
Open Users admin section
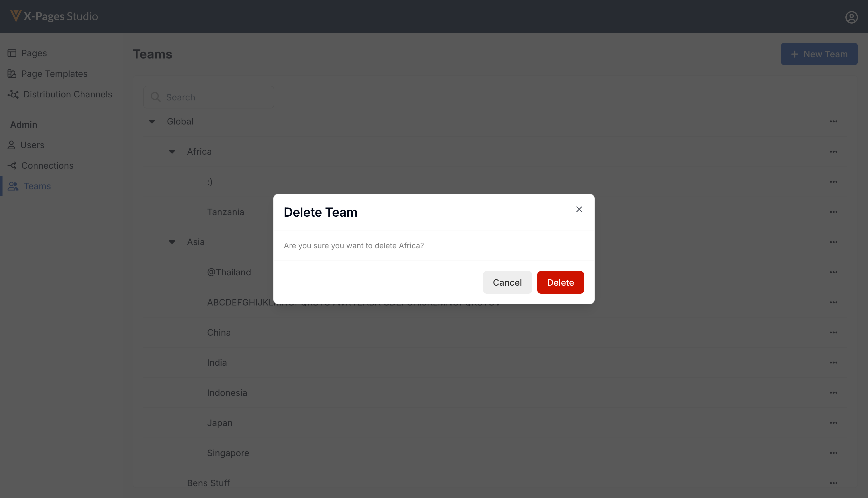click(32, 145)
